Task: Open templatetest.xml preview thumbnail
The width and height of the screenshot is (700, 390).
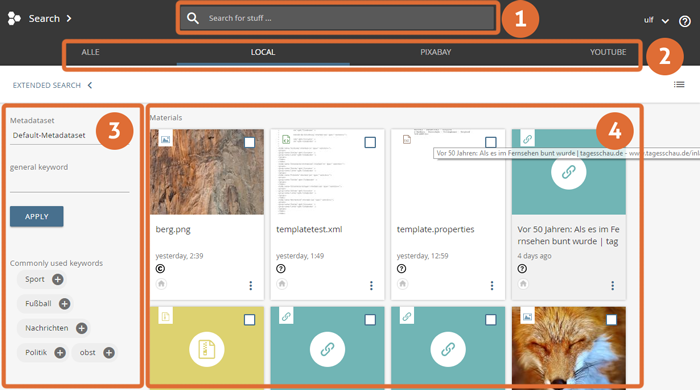Action: [x=327, y=172]
